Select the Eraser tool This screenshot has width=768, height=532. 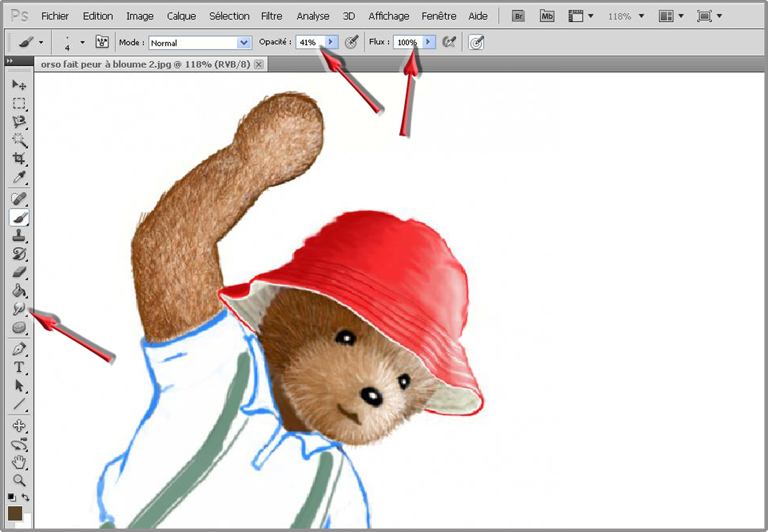[19, 273]
